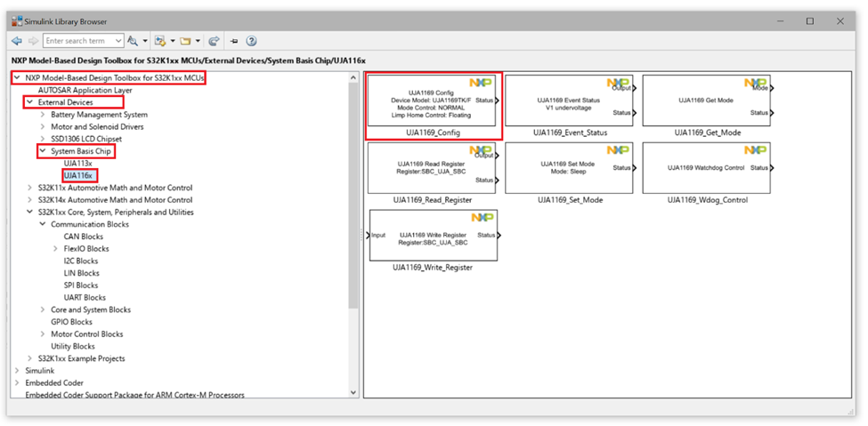Screen dimensions: 868x426
Task: Select Battery Management System
Action: 99,115
